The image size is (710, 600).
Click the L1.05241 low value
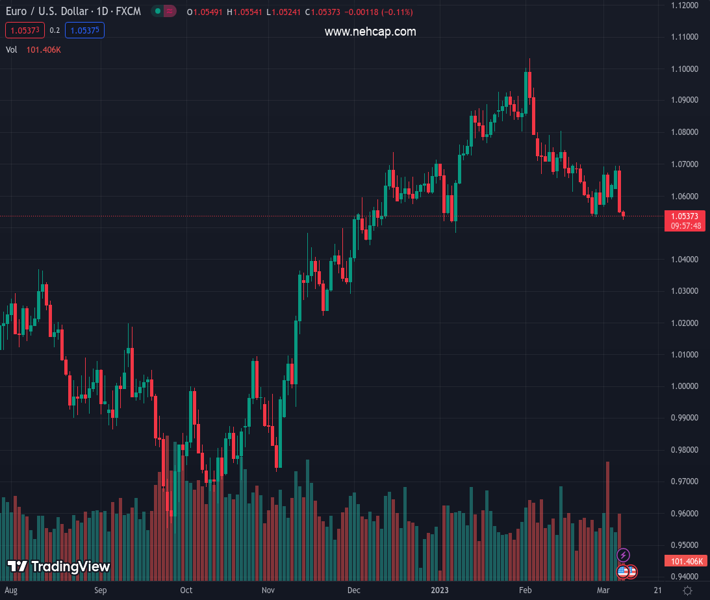pyautogui.click(x=283, y=12)
